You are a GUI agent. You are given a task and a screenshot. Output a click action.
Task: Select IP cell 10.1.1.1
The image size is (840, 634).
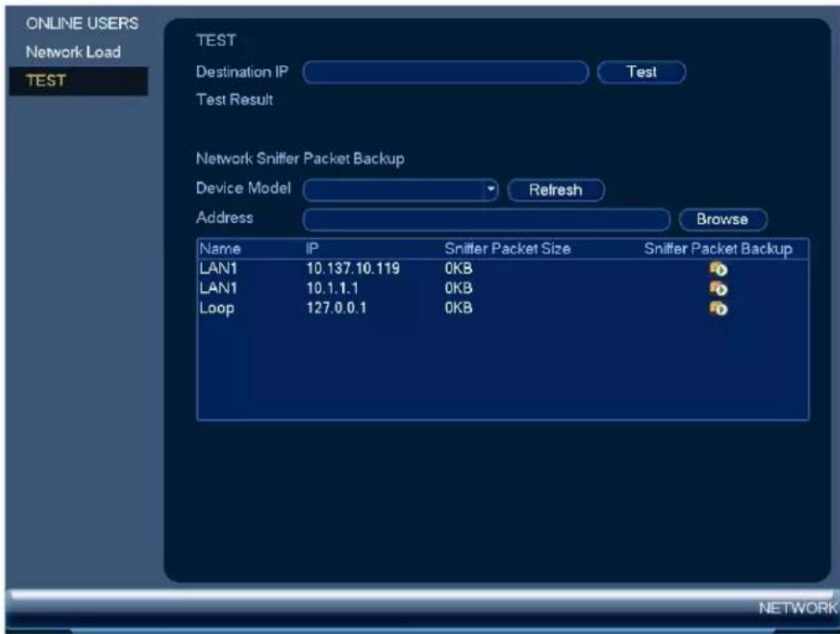click(332, 288)
